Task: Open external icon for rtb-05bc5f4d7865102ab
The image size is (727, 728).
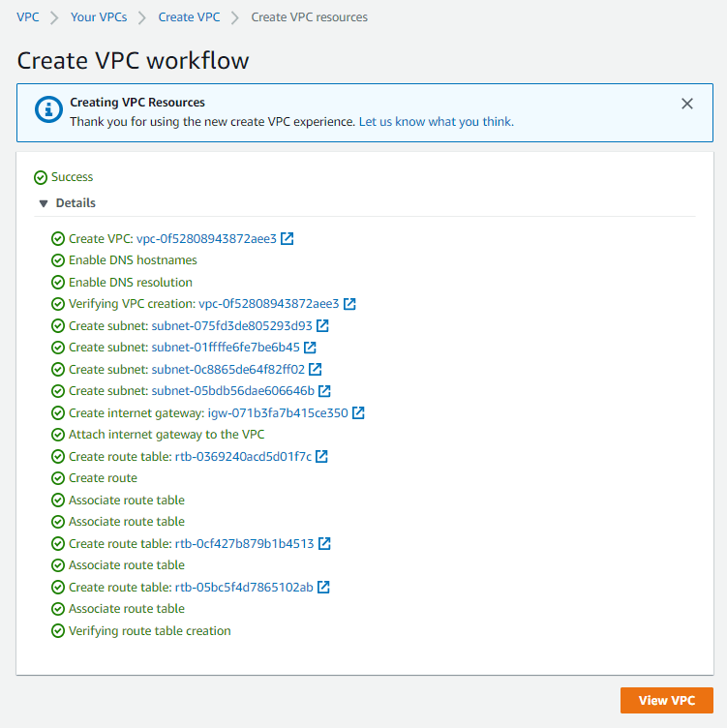Action: pos(323,587)
